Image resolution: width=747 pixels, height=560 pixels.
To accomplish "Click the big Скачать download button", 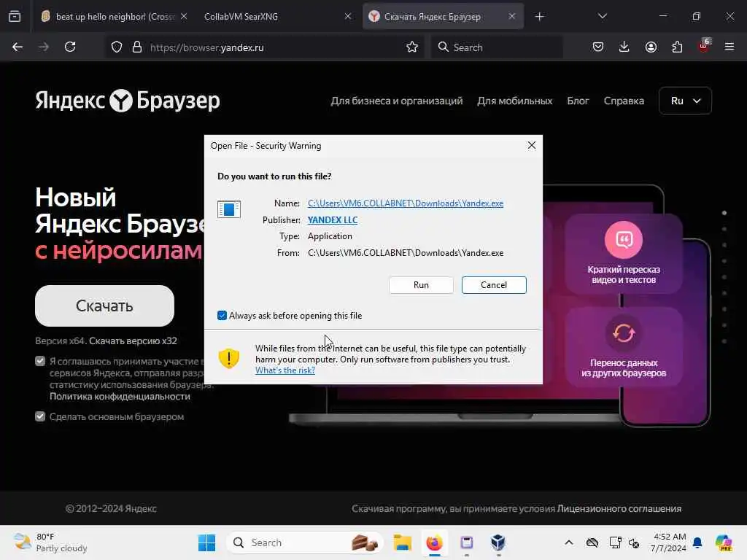I will [105, 306].
